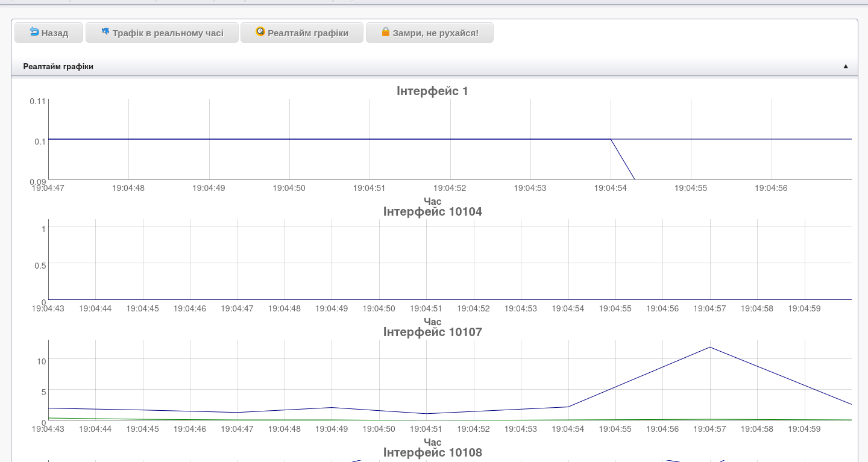Click the clock icon on Реалтайм графіки button
The image size is (868, 462).
(260, 31)
